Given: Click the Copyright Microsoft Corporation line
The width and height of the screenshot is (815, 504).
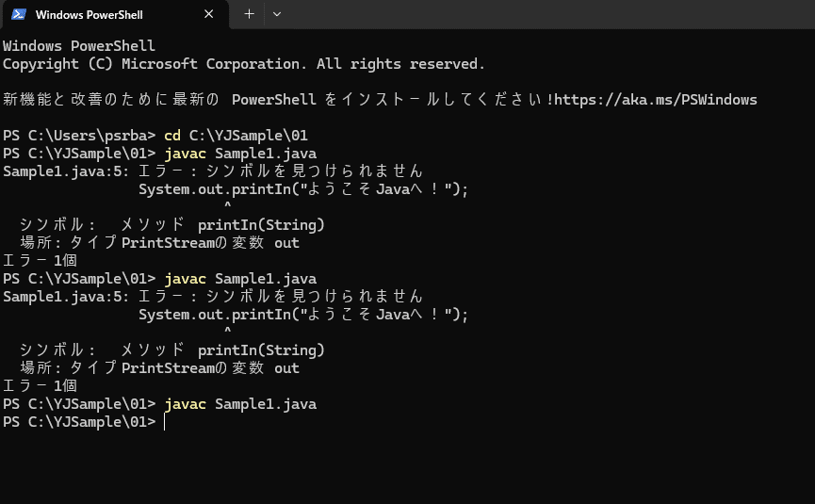Looking at the screenshot, I should [244, 64].
